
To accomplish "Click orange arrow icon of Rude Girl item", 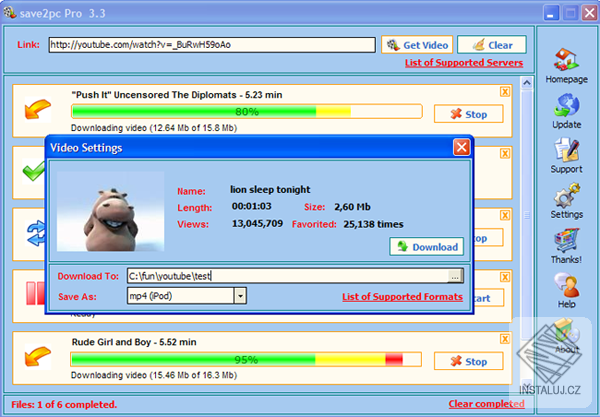I will 38,357.
